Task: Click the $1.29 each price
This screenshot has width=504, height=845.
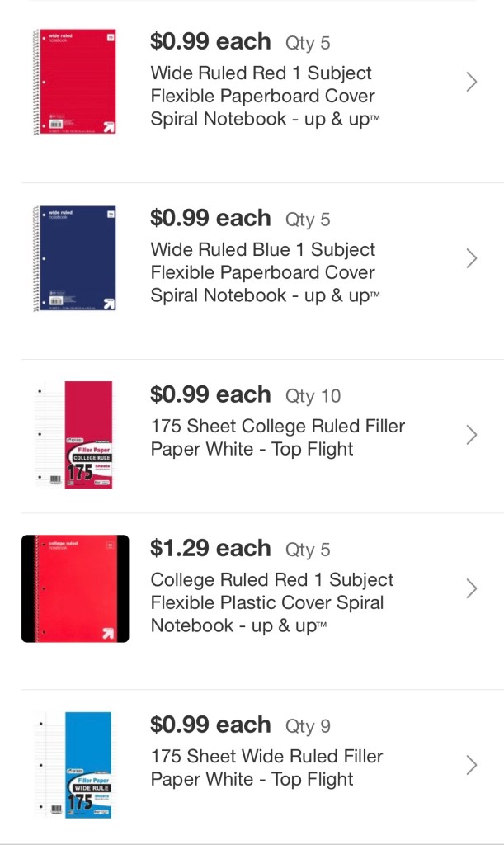Action: [210, 548]
